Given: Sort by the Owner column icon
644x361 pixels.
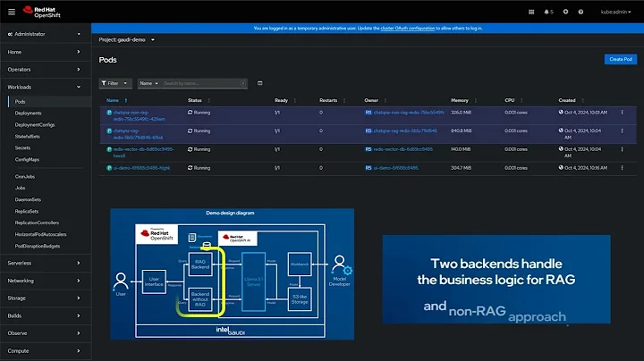Looking at the screenshot, I should tap(386, 100).
